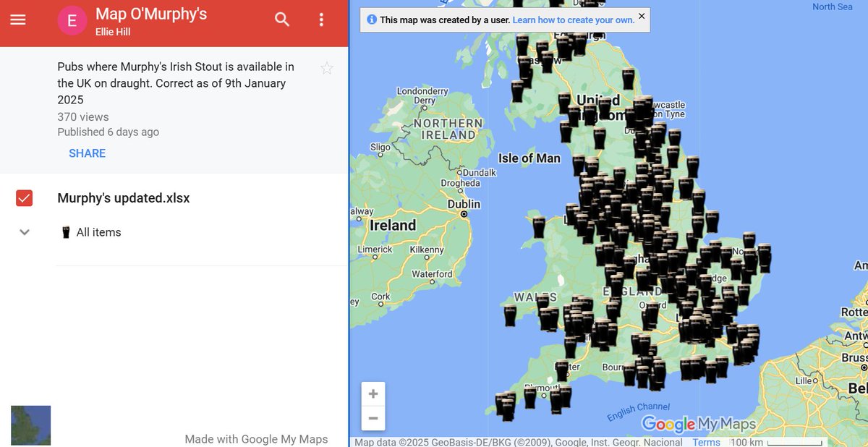
Task: Click the 'Isle of Man' map label
Action: point(529,158)
